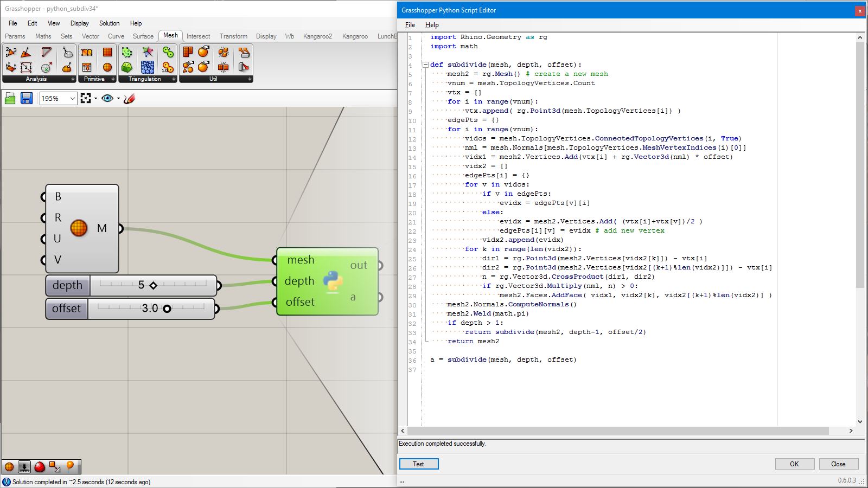Image resolution: width=868 pixels, height=488 pixels.
Task: Click the OK button
Action: tap(794, 464)
